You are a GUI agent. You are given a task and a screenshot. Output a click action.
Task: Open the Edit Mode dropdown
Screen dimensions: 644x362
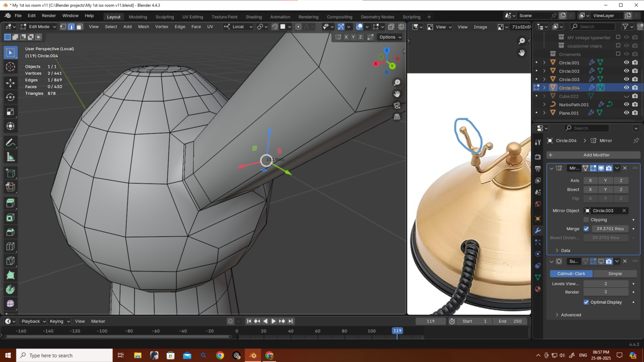coord(38,27)
